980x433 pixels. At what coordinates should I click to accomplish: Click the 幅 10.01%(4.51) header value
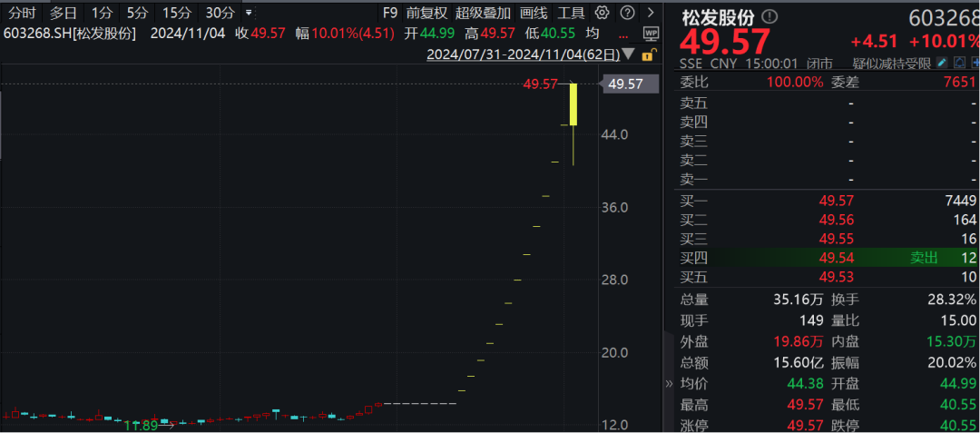click(345, 34)
